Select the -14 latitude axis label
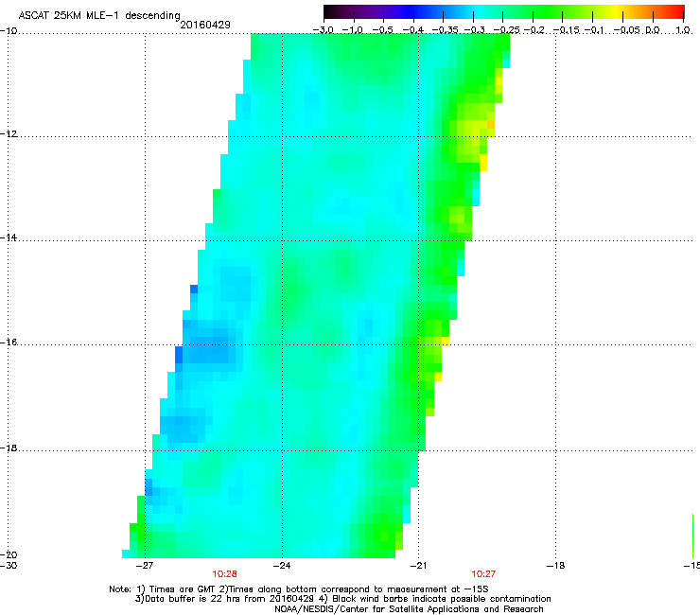Viewport: 700px width, 615px height. [x=9, y=237]
